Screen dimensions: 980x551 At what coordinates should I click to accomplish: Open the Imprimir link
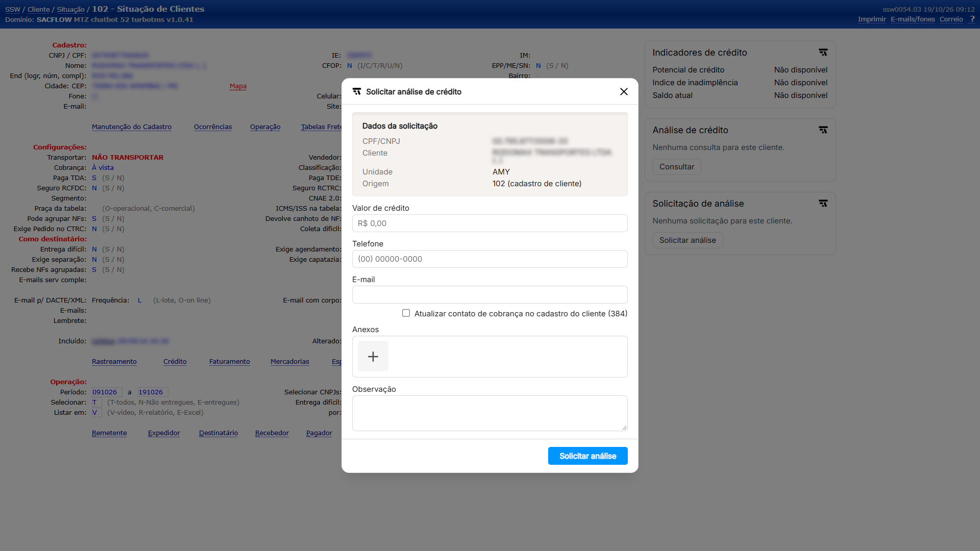pos(872,19)
